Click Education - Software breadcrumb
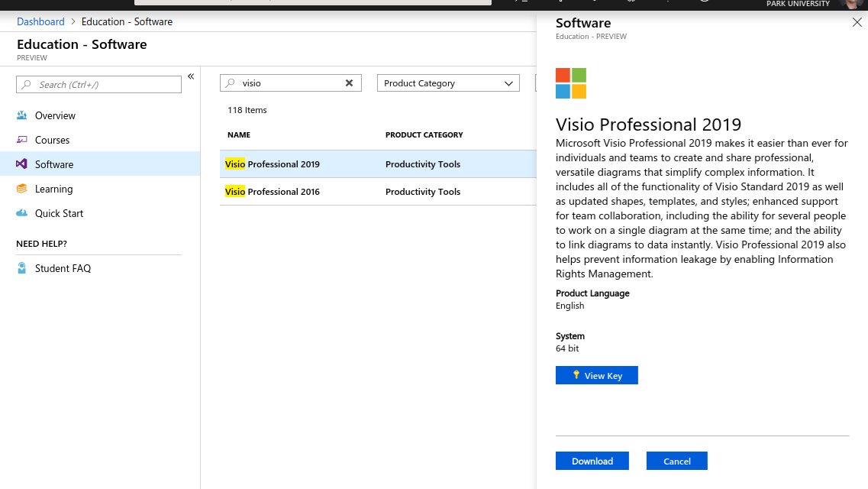Viewport: 868px width, 489px height. click(127, 21)
